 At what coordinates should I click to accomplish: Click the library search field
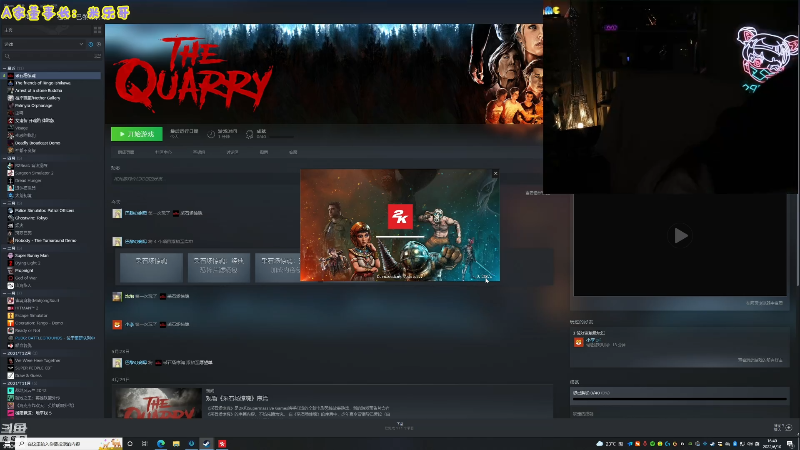pos(48,56)
